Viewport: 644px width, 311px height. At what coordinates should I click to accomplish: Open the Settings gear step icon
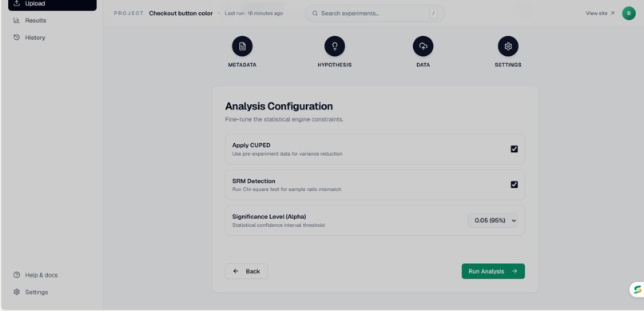pos(508,46)
